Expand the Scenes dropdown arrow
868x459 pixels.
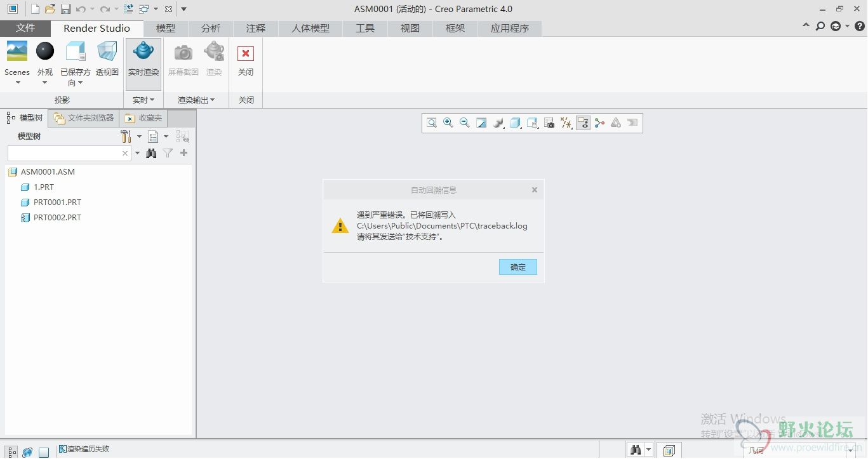point(18,83)
